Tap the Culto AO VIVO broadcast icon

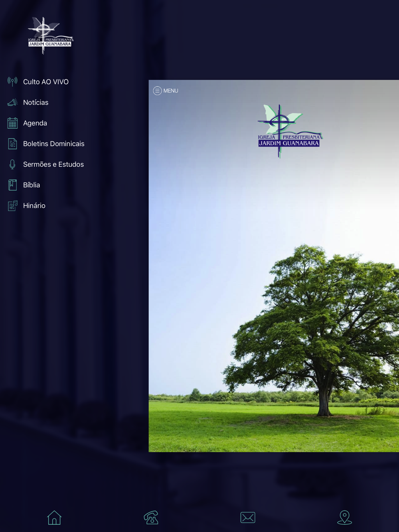[x=12, y=81]
